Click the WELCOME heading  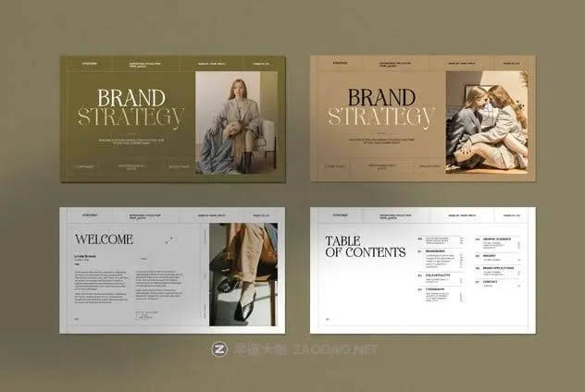104,239
